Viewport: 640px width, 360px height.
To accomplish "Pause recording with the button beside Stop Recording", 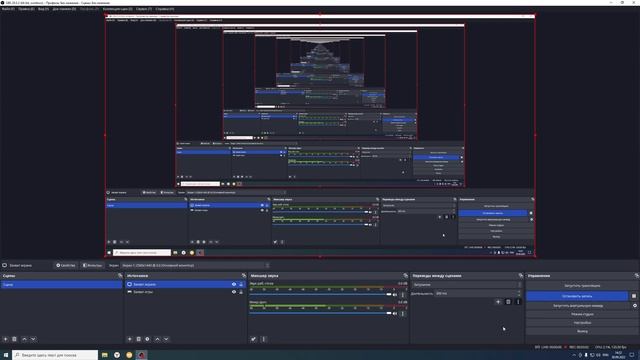I will click(634, 296).
